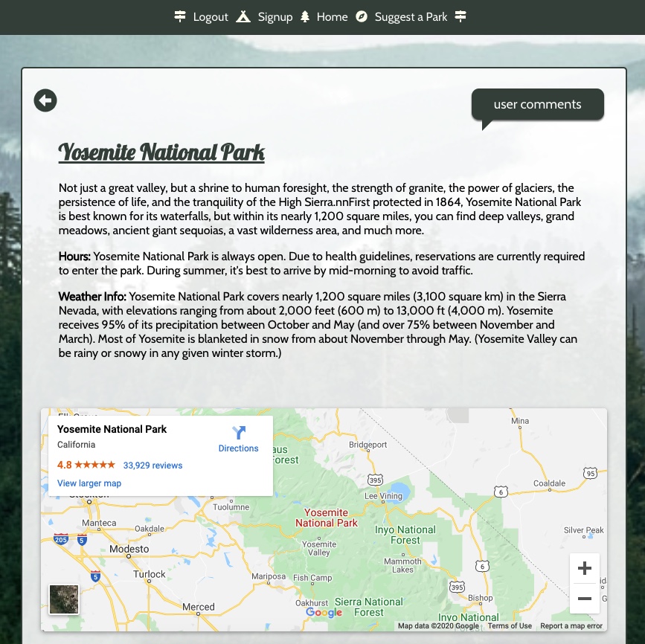645x644 pixels.
Task: Click the California text on map card
Action: tap(76, 445)
